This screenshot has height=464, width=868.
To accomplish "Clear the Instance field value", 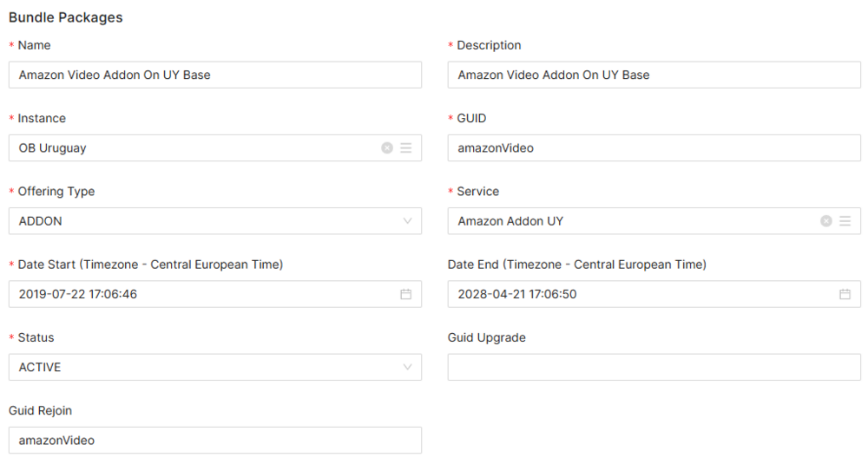I will (387, 148).
